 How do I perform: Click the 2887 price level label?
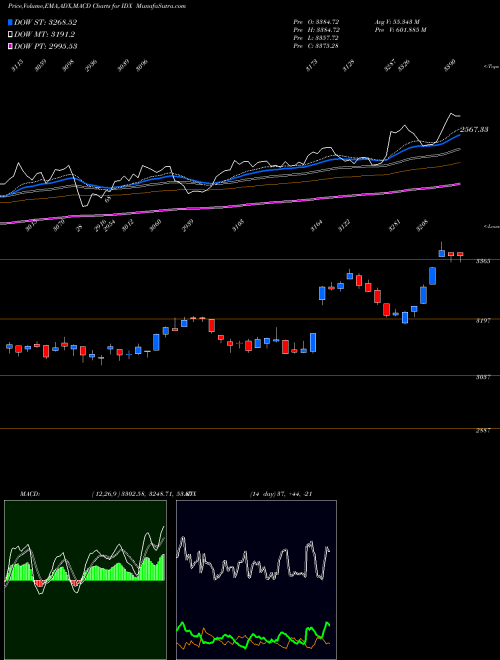tap(483, 431)
